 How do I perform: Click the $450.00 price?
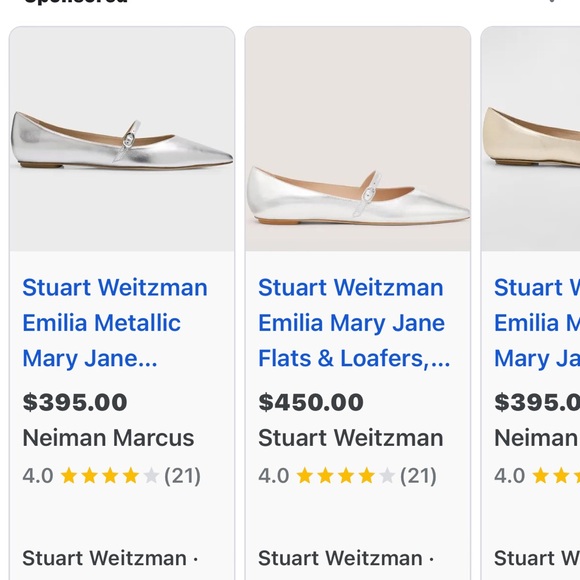click(x=311, y=402)
